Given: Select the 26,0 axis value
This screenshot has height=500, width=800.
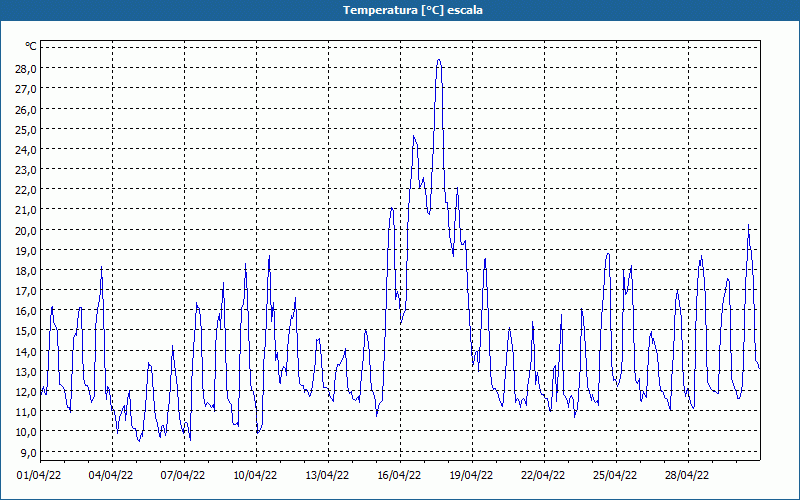Looking at the screenshot, I should [x=26, y=109].
